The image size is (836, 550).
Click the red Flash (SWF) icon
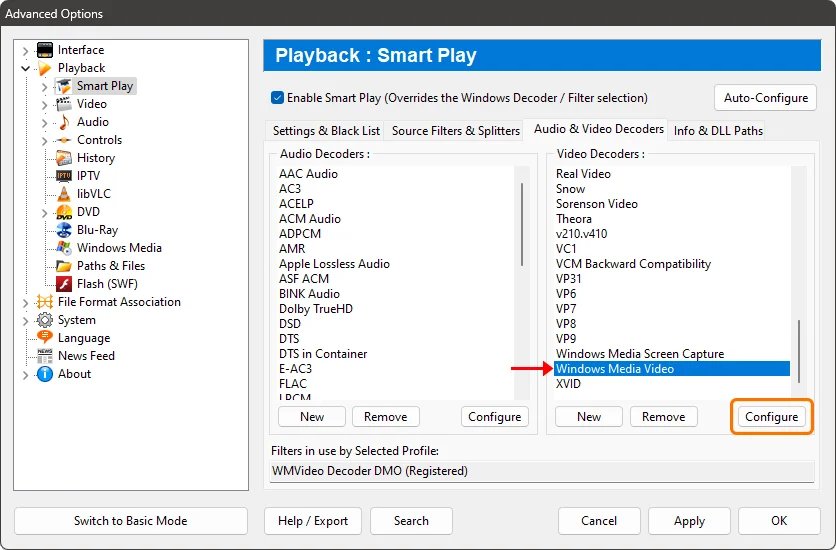[x=64, y=284]
